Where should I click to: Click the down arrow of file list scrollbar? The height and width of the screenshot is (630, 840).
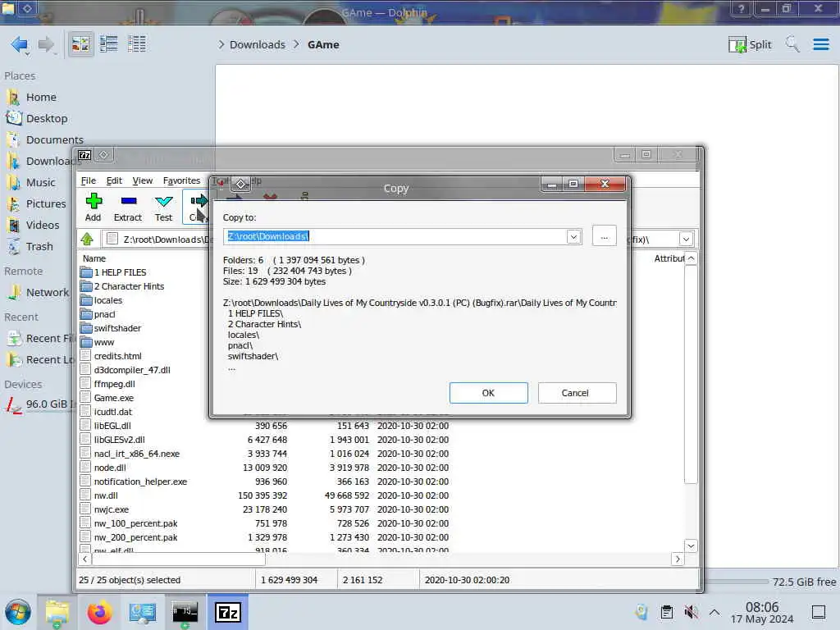pos(691,546)
